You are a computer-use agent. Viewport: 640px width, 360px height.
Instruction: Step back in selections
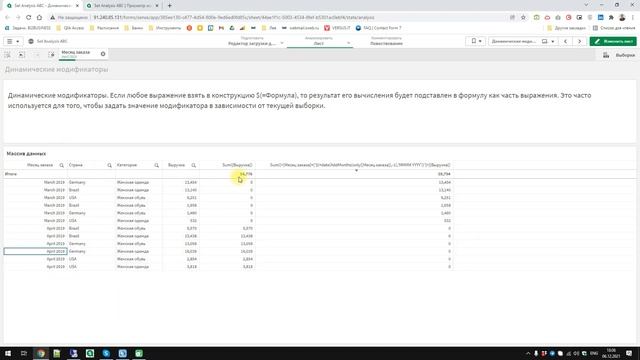coord(22,54)
